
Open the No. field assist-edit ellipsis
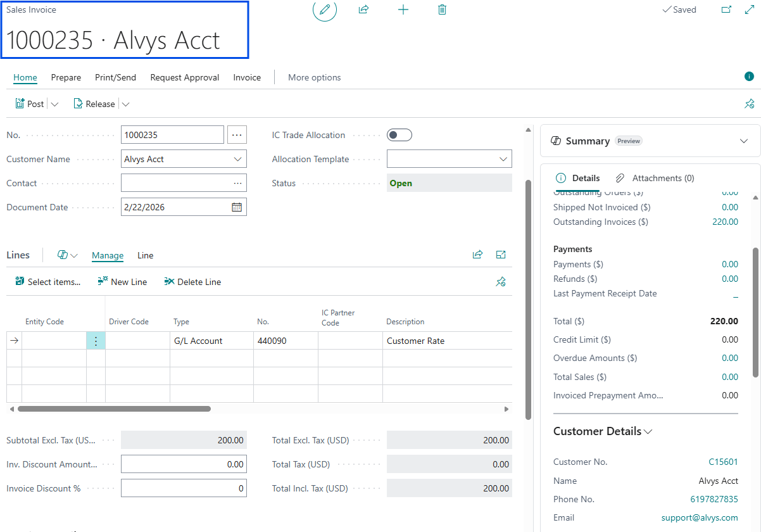coord(237,135)
